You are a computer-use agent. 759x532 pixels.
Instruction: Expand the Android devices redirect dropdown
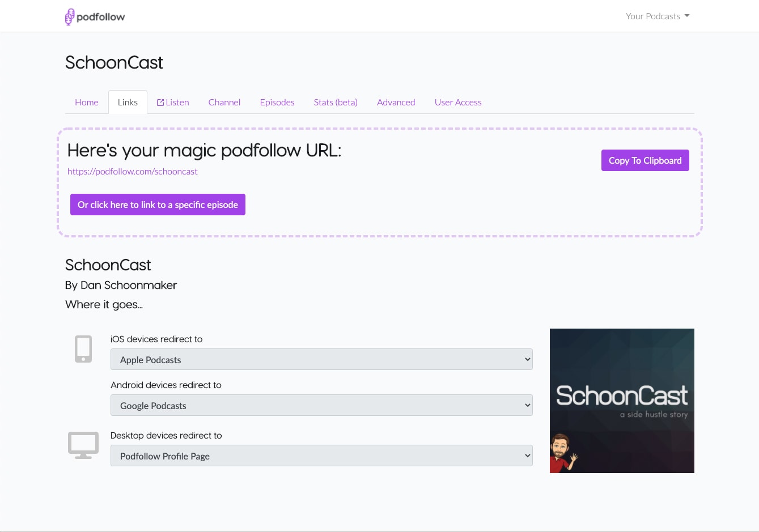coord(321,406)
